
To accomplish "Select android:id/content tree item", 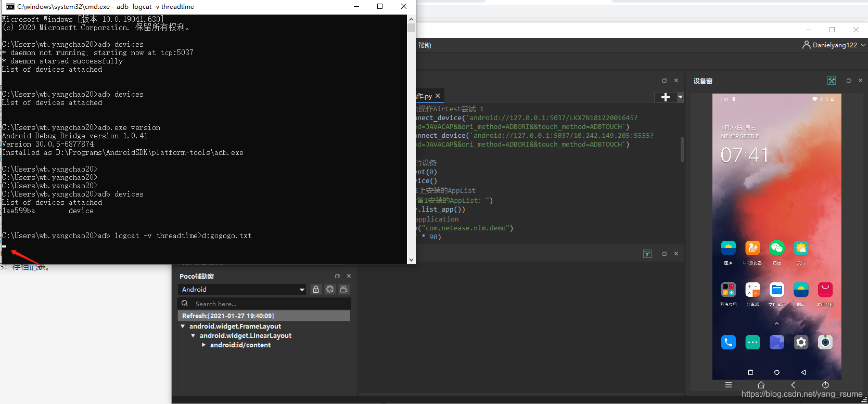I will coord(240,345).
